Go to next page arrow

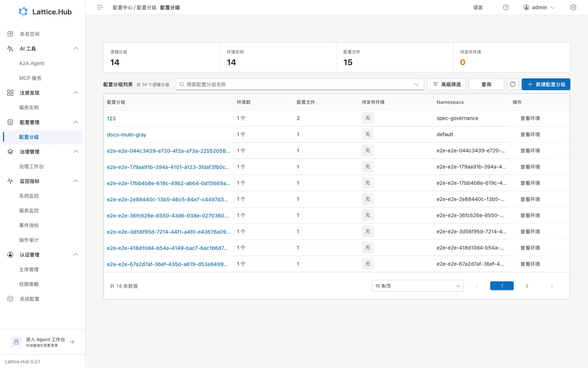pos(552,286)
